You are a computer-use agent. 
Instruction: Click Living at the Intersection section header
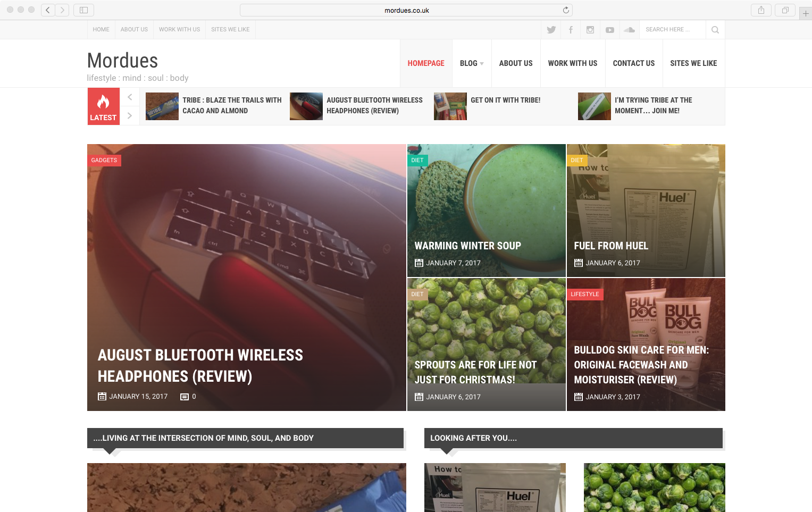(245, 438)
